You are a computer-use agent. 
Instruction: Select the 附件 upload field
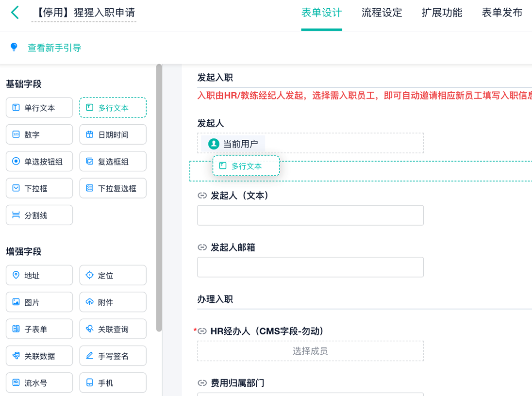pos(113,302)
